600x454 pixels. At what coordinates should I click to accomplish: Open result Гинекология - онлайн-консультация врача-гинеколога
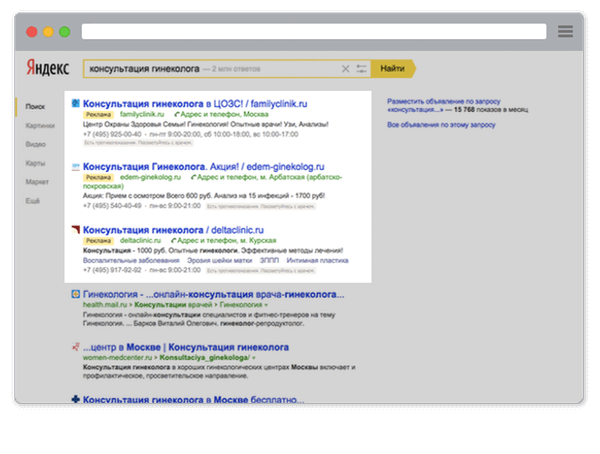click(214, 294)
